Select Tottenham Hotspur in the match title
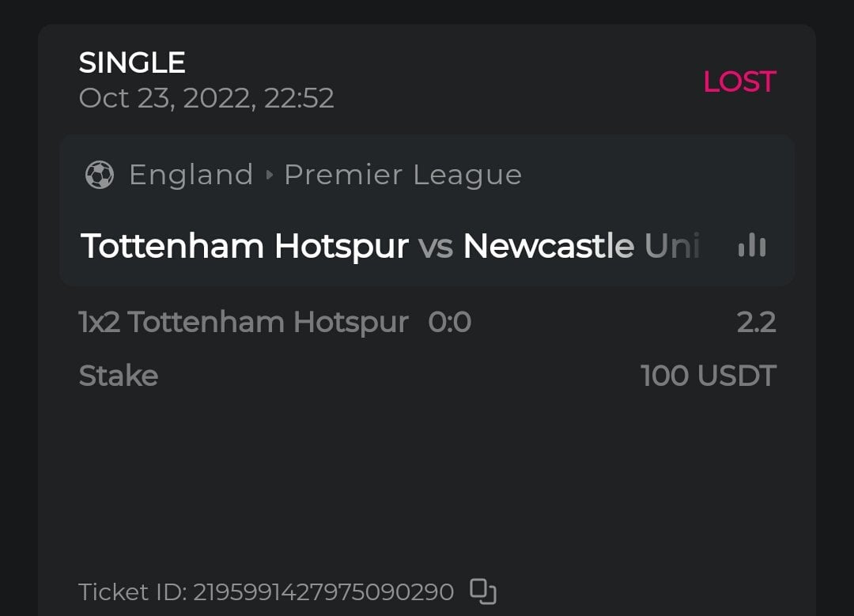Viewport: 854px width, 616px height. click(244, 246)
